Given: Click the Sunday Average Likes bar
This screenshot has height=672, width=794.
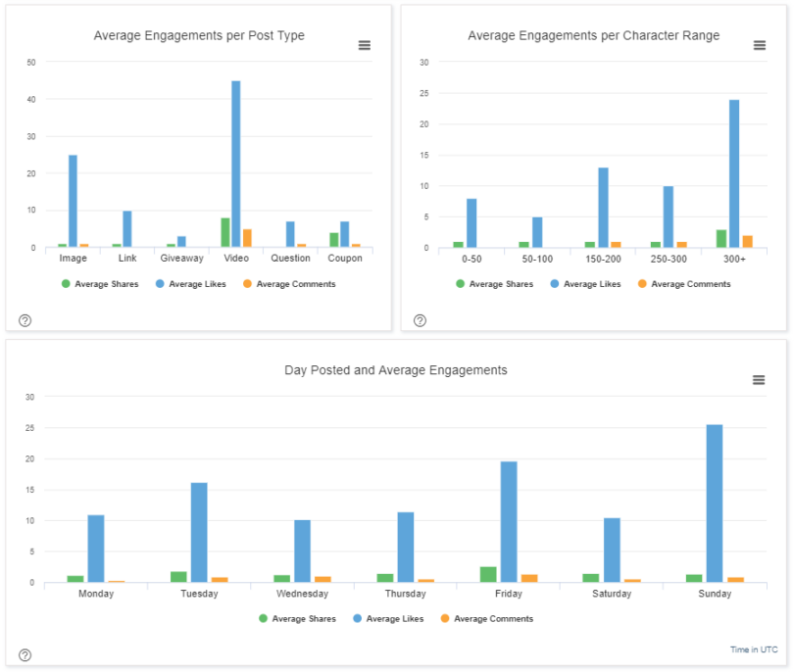Looking at the screenshot, I should tap(715, 504).
